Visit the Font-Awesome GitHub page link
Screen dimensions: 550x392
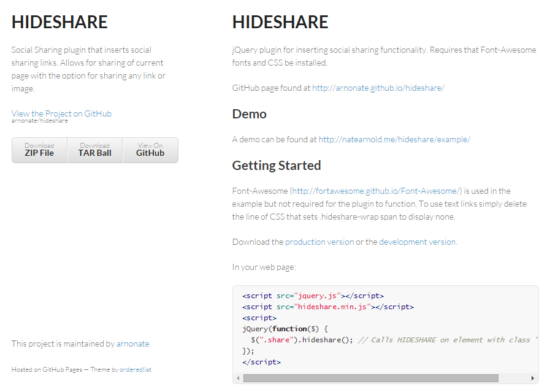[376, 191]
